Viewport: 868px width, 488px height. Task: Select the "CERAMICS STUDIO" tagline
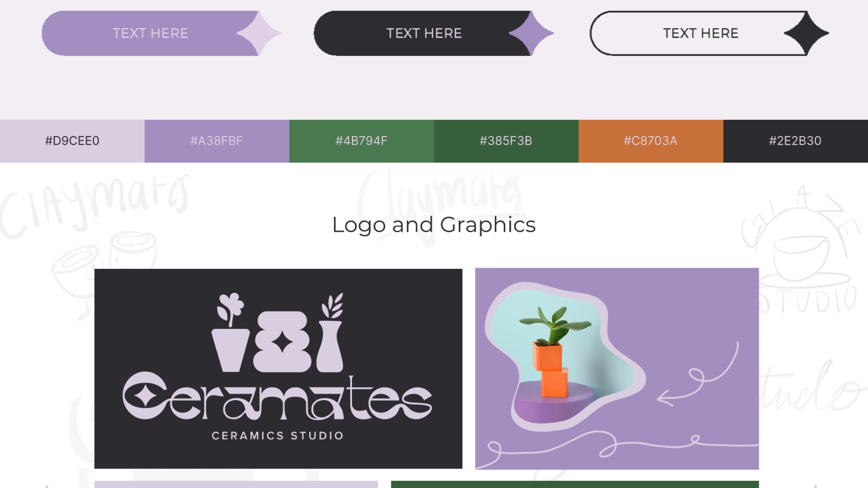[278, 436]
